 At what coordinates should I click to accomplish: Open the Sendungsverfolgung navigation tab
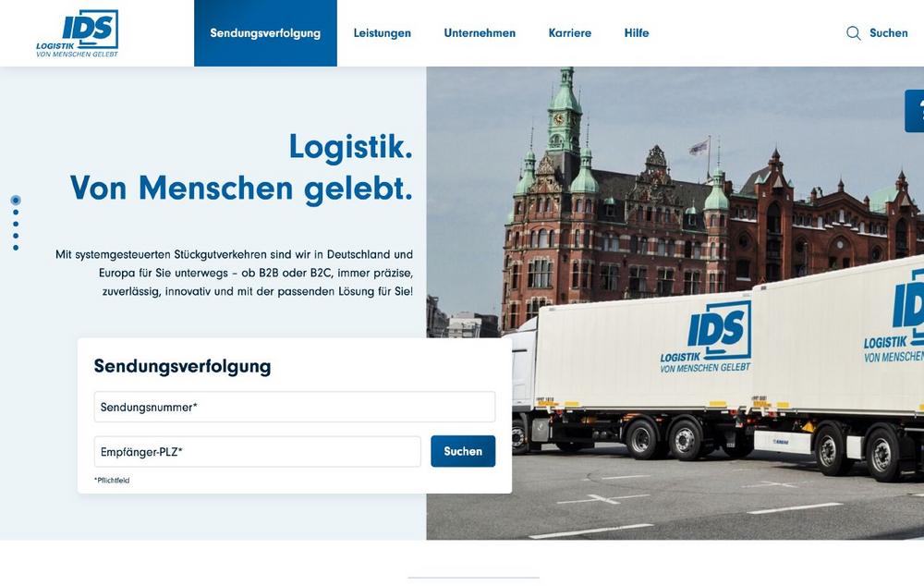tap(265, 33)
